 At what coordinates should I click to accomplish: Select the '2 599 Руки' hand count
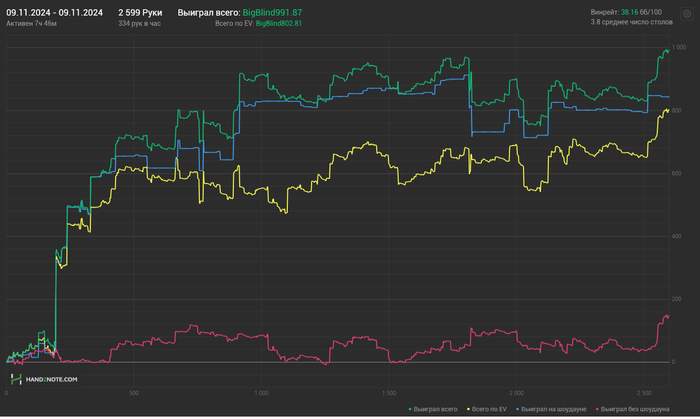pos(140,12)
